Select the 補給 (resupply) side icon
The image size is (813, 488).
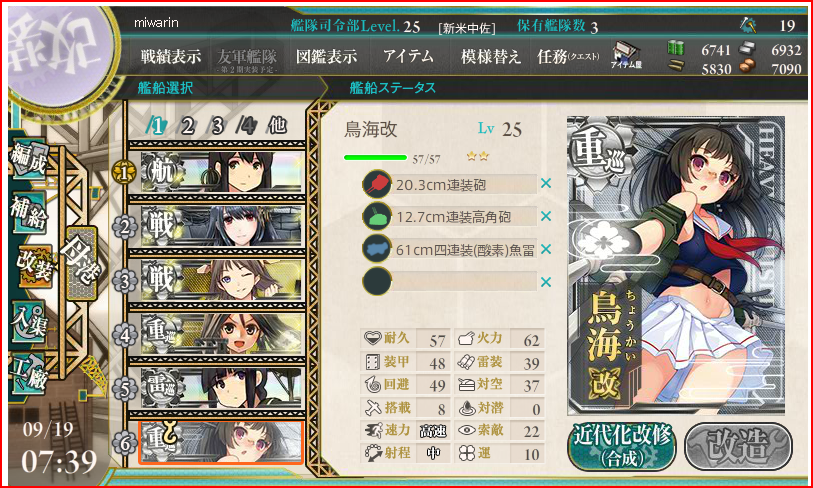[29, 213]
